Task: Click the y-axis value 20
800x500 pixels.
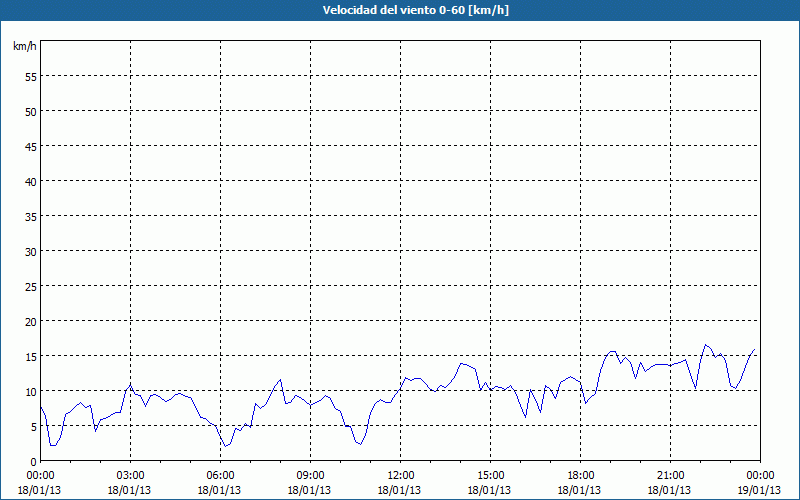Action: 31,321
